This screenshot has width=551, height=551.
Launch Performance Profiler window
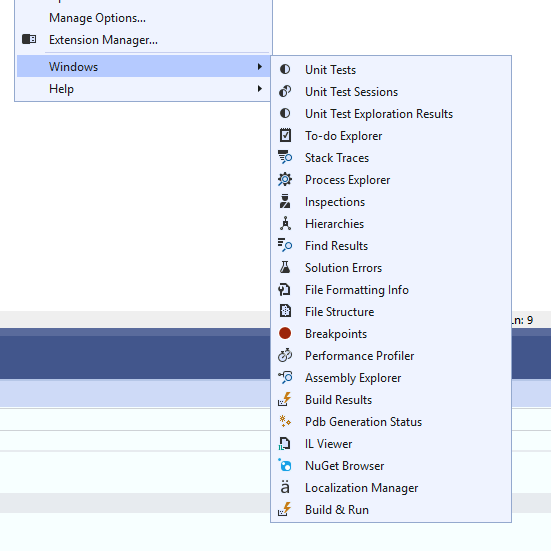[391, 355]
